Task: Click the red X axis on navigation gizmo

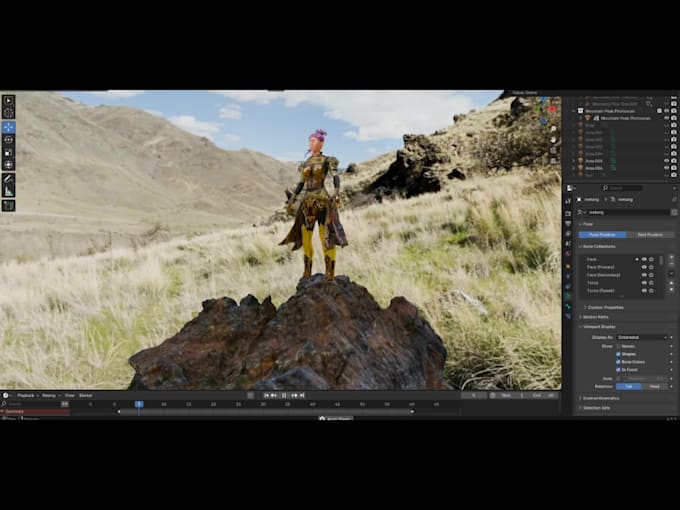Action: point(552,109)
